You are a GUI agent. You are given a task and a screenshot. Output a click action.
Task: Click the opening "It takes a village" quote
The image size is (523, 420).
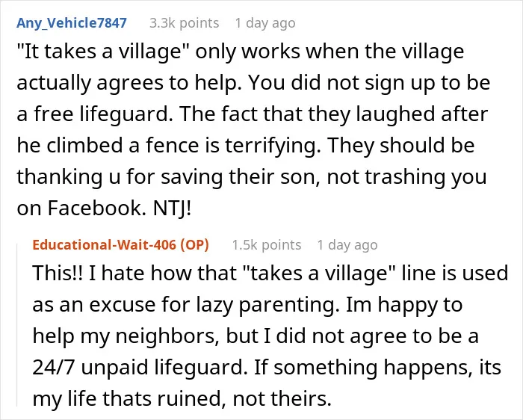(103, 52)
